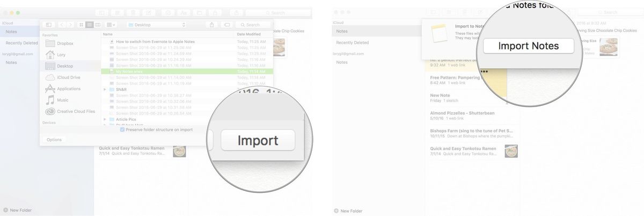Click New Folder in right screenshot
This screenshot has height=216, width=644.
pos(348,211)
